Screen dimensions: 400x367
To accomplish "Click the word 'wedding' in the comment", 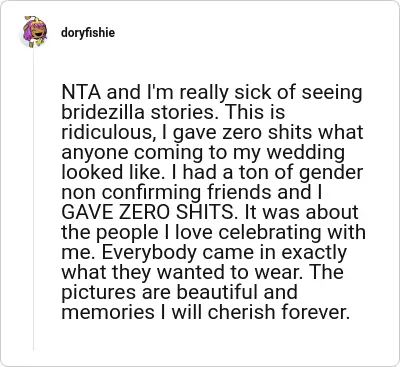I will click(306, 154).
